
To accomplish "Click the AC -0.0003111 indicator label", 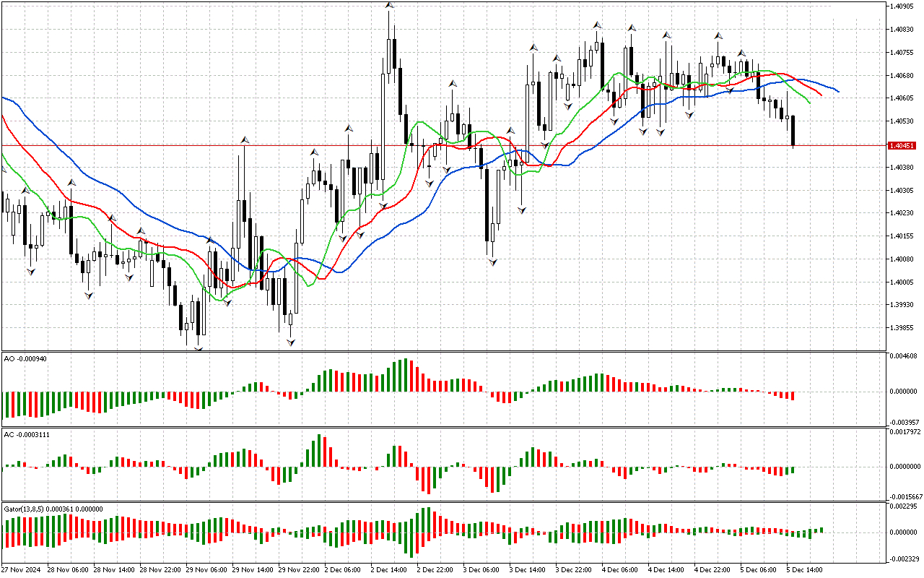I will pos(27,433).
